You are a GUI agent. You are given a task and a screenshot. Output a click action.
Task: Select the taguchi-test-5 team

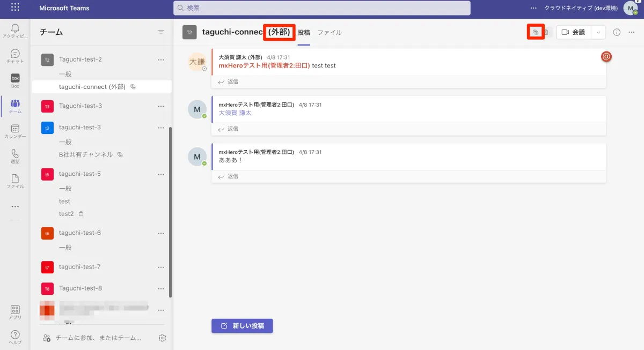[80, 174]
